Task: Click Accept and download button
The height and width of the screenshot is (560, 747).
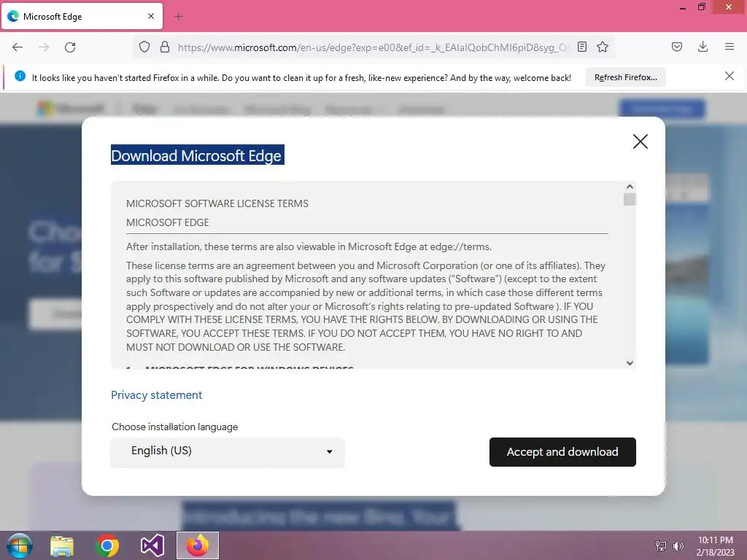Action: coord(562,452)
